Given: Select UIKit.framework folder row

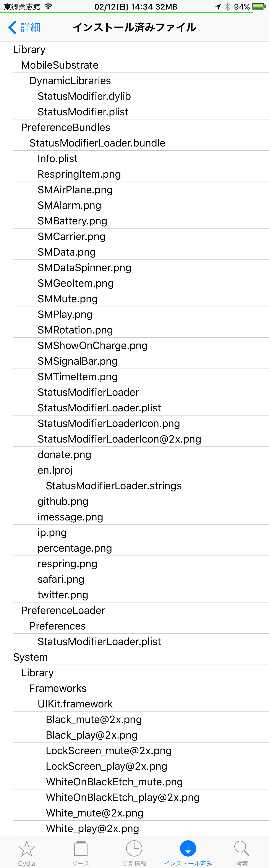Looking at the screenshot, I should pyautogui.click(x=141, y=704).
